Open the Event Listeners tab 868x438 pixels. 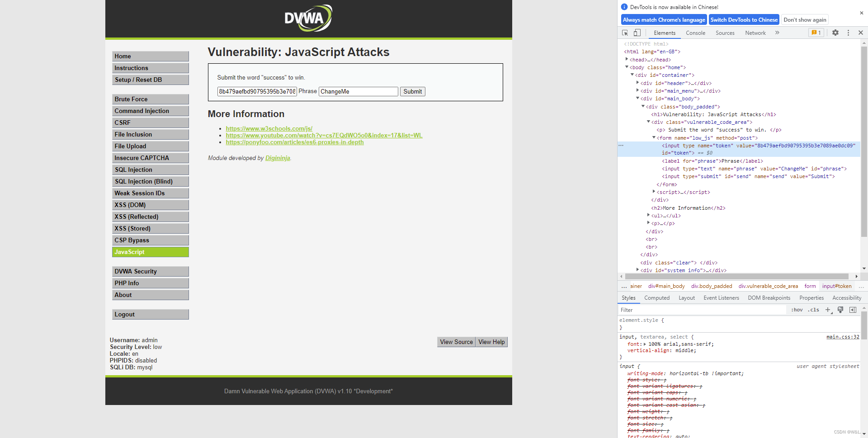click(x=721, y=298)
